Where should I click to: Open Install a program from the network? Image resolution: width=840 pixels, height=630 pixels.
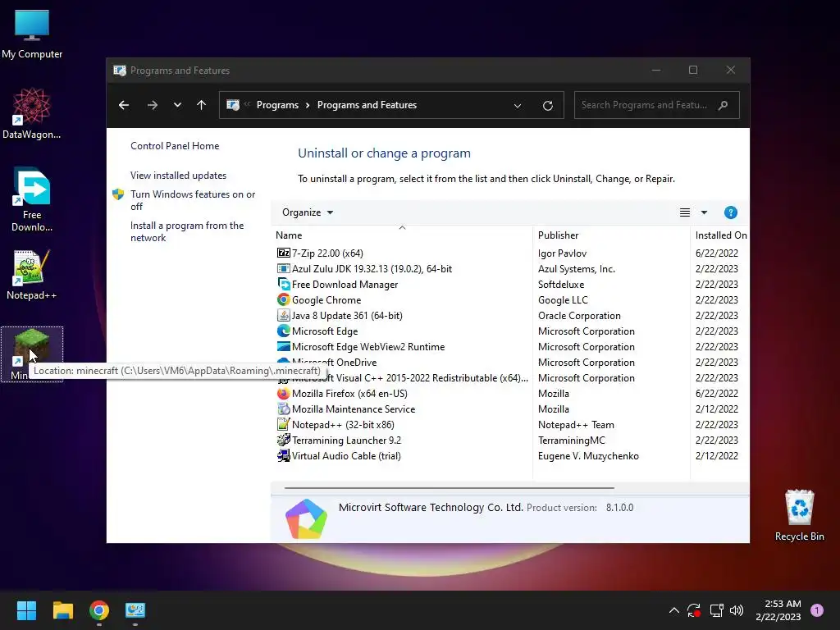tap(187, 231)
